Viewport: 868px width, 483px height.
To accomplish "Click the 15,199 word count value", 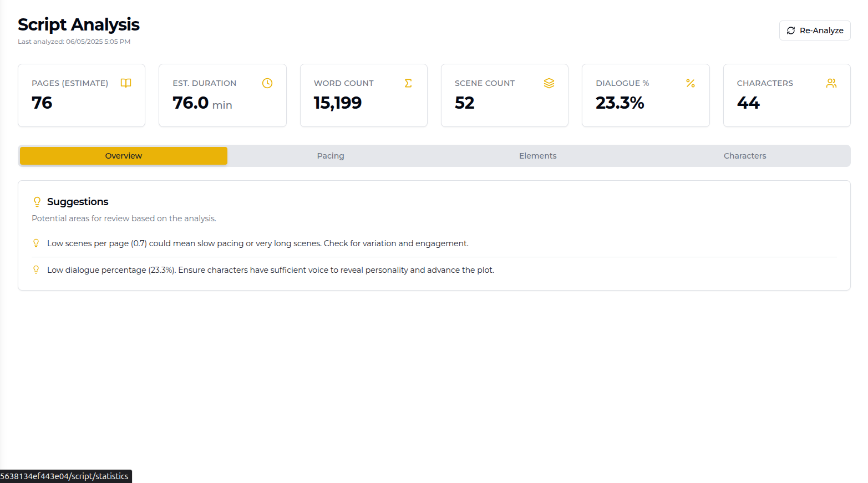I will 338,103.
